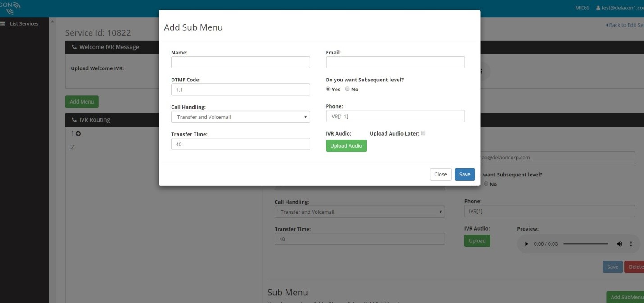The image size is (644, 303).
Task: Click the List Services sidebar item
Action: pos(24,23)
